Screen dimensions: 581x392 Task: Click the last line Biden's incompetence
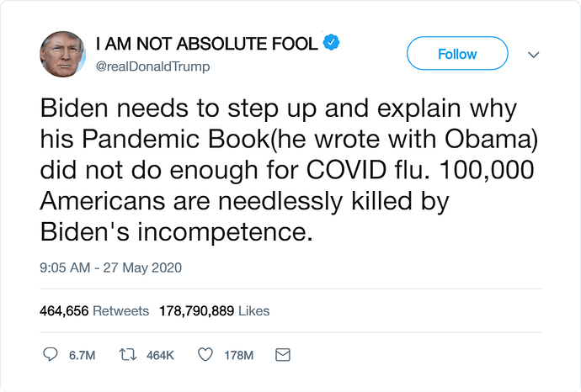coord(176,231)
